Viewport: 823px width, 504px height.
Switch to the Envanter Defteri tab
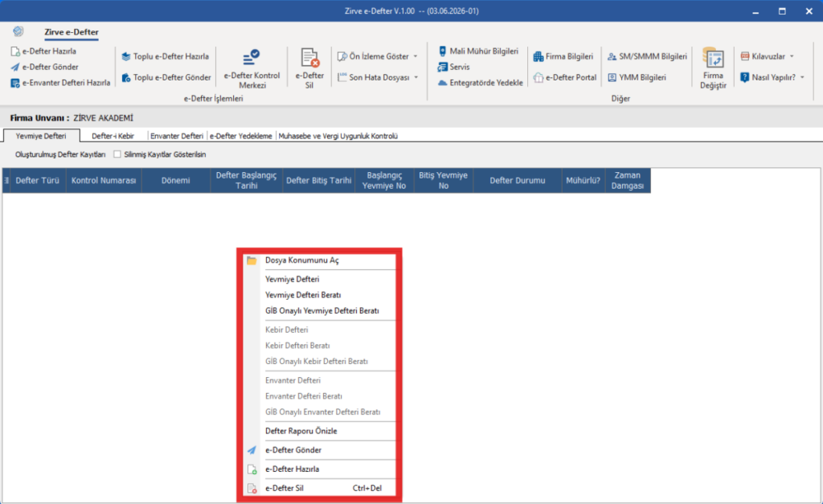(x=177, y=136)
